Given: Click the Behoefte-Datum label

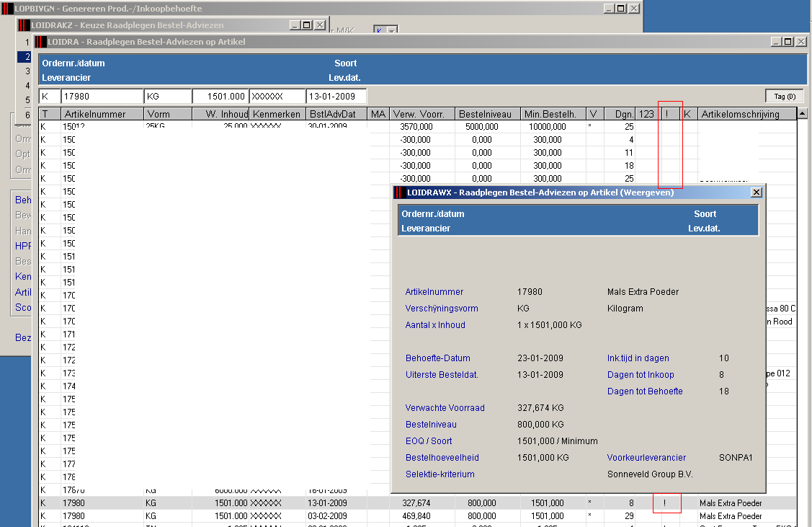Looking at the screenshot, I should tap(438, 358).
